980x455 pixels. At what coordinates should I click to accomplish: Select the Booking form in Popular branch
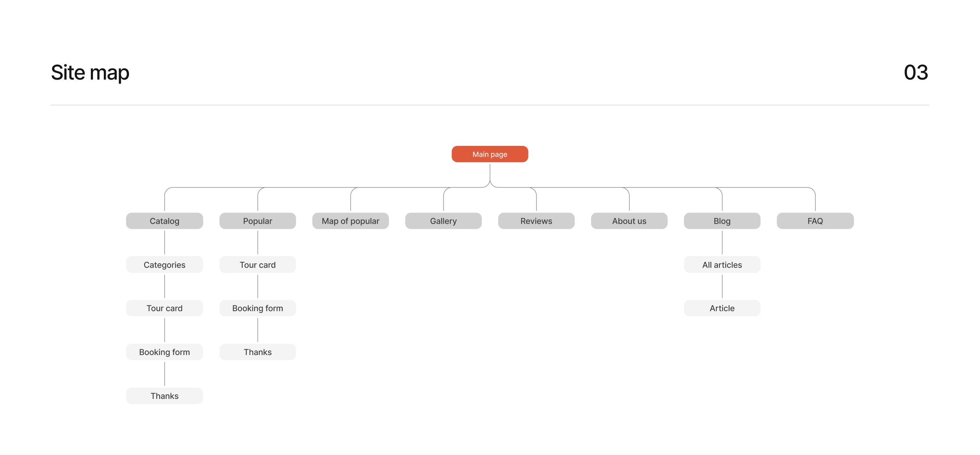258,308
